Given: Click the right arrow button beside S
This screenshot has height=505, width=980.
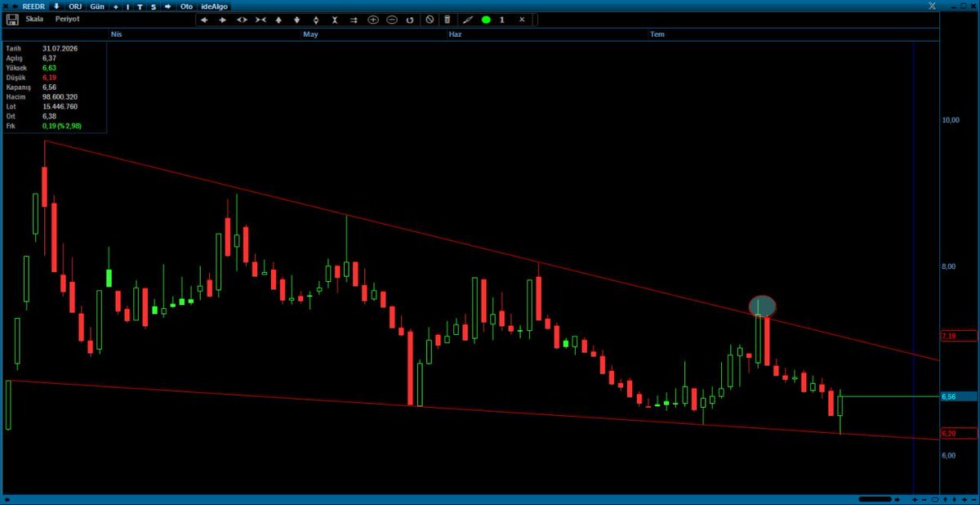Looking at the screenshot, I should (x=167, y=6).
